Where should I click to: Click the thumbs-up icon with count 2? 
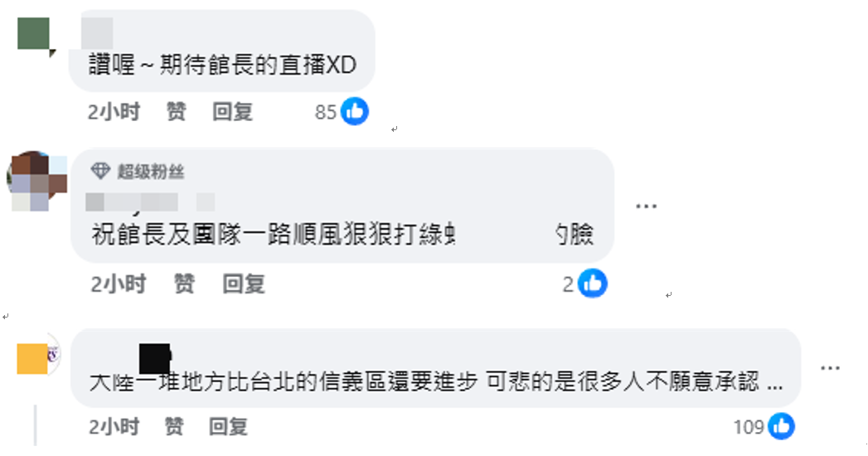pyautogui.click(x=592, y=284)
